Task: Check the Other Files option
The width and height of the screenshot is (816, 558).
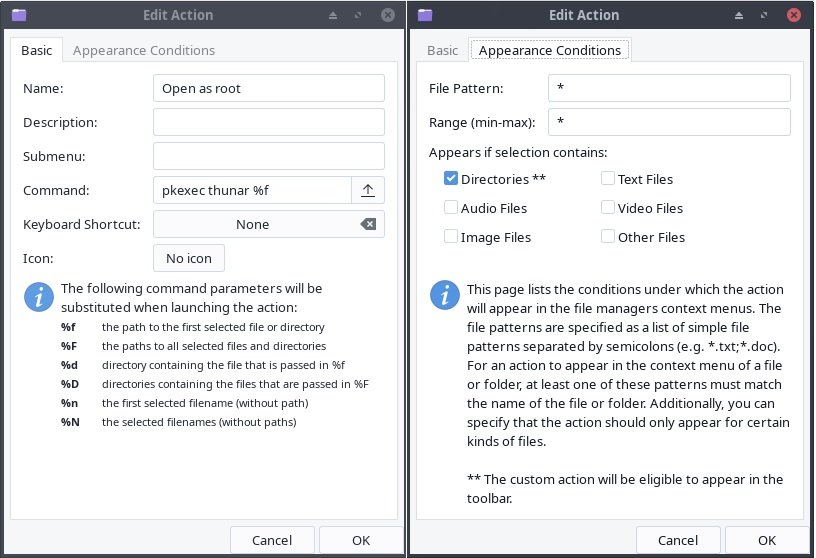Action: click(x=608, y=237)
